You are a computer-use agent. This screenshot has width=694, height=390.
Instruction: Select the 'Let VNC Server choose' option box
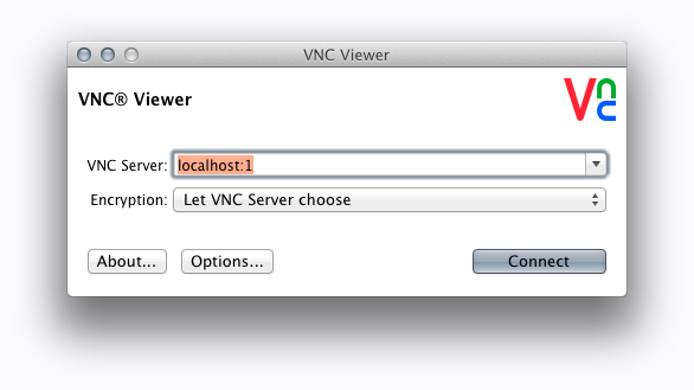click(389, 200)
